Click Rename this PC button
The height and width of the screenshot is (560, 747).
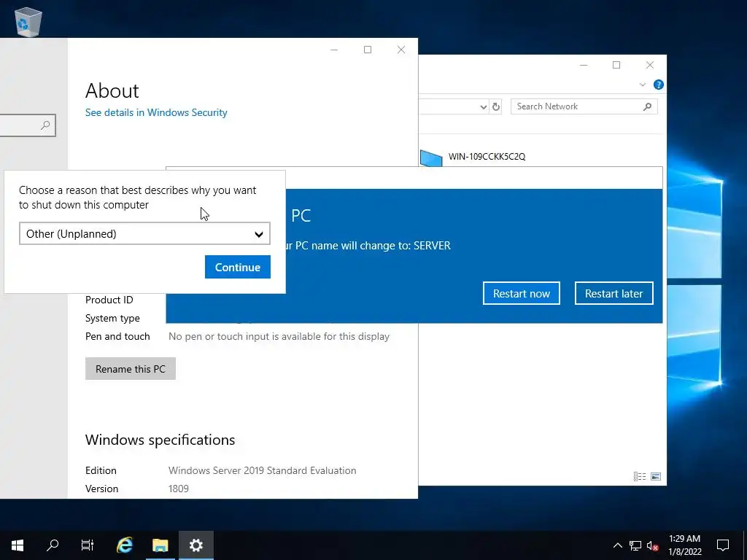(x=131, y=368)
